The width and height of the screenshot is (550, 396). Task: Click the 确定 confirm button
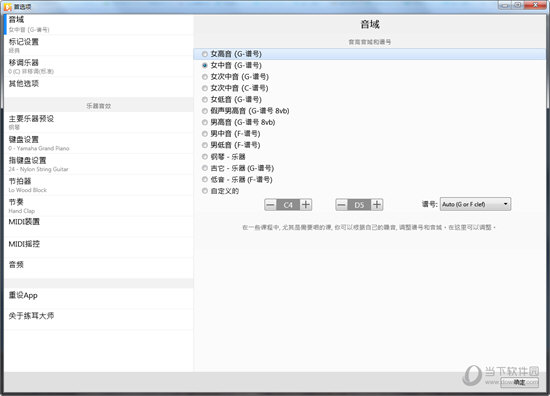click(x=519, y=383)
